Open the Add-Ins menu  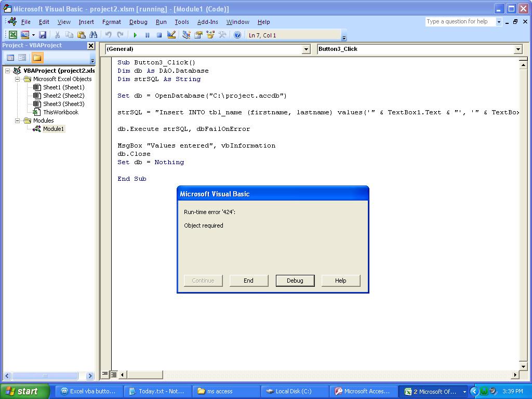tap(208, 22)
